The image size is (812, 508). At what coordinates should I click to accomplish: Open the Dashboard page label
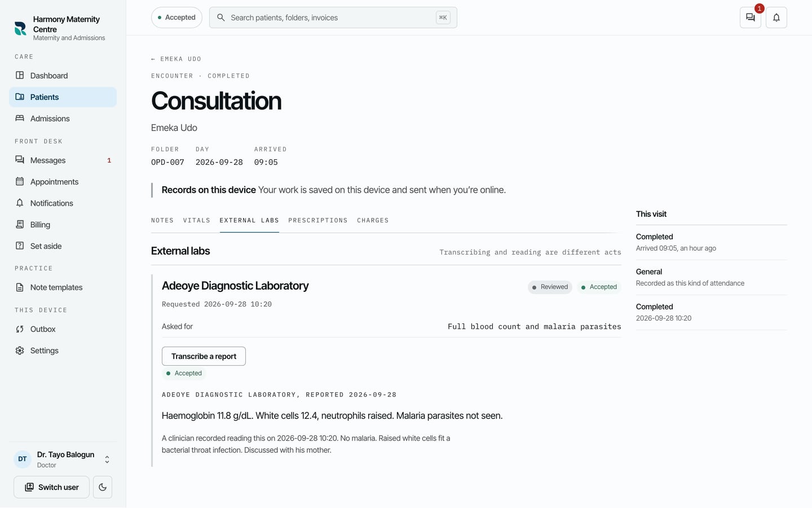click(49, 76)
